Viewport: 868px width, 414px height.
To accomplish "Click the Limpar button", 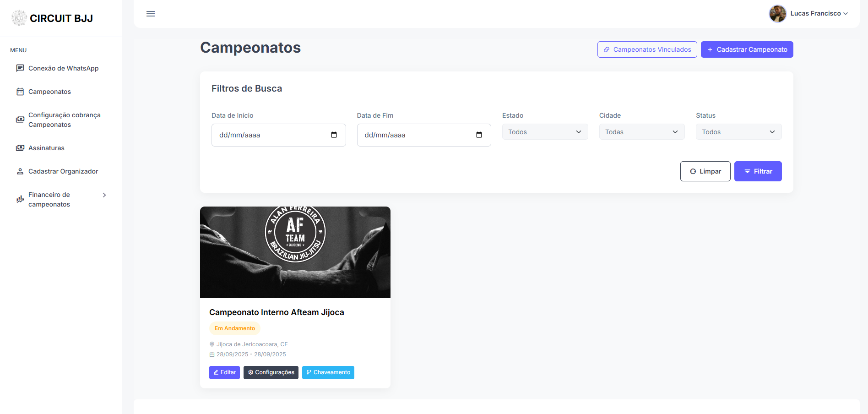I will pos(705,171).
